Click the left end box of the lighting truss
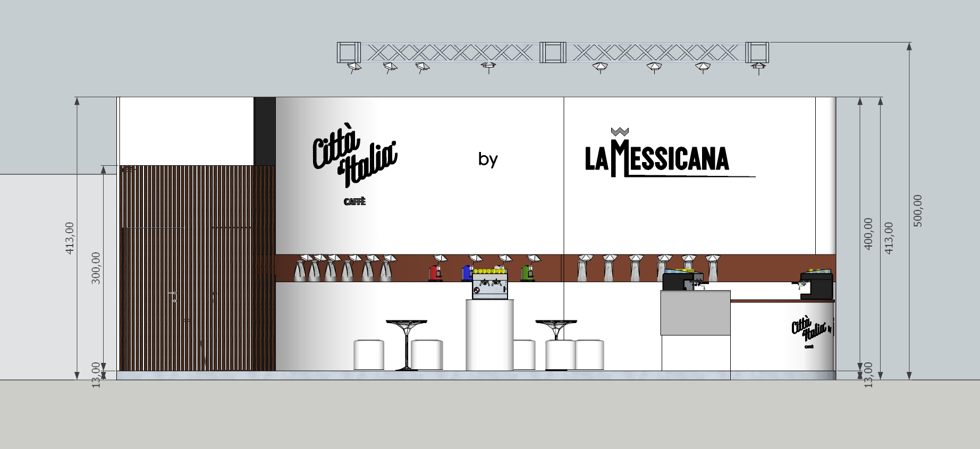Viewport: 980px width, 449px height. 350,53
